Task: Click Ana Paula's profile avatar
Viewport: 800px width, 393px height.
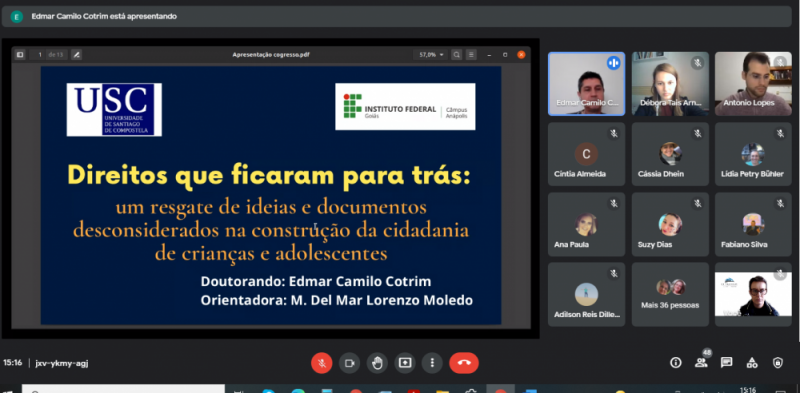Action: [x=586, y=224]
